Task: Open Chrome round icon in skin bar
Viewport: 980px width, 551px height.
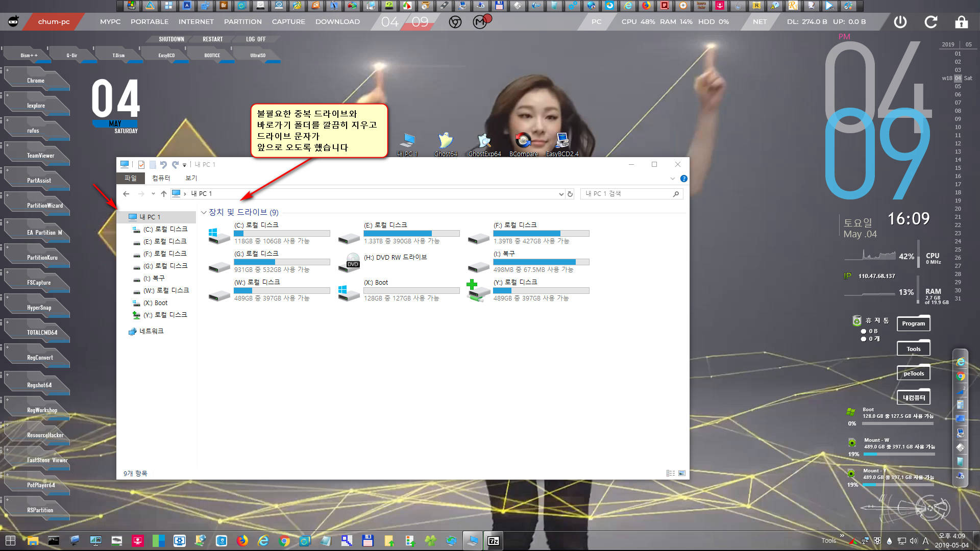Action: click(x=455, y=22)
